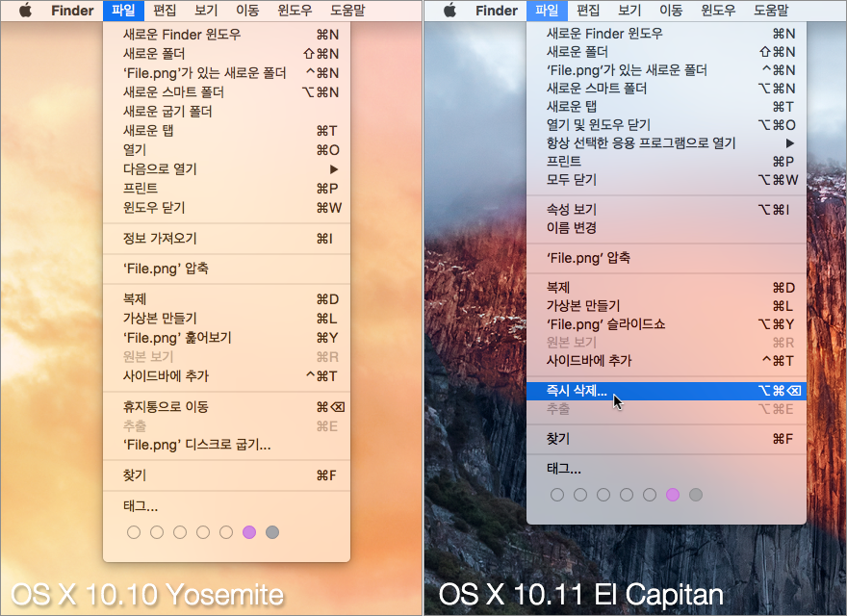The height and width of the screenshot is (616, 847).
Task: Choose 찾기 in El Capitan menu
Action: point(667,439)
